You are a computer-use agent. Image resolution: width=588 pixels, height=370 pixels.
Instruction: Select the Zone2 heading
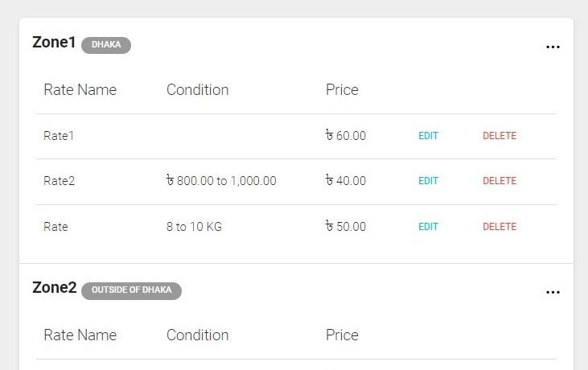pos(54,288)
